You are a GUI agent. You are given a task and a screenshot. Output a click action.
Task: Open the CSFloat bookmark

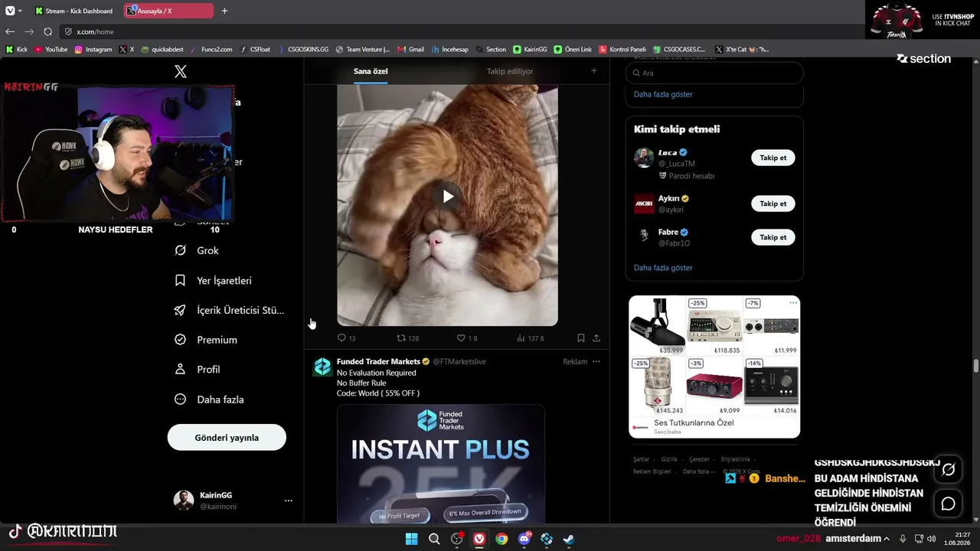coord(255,49)
